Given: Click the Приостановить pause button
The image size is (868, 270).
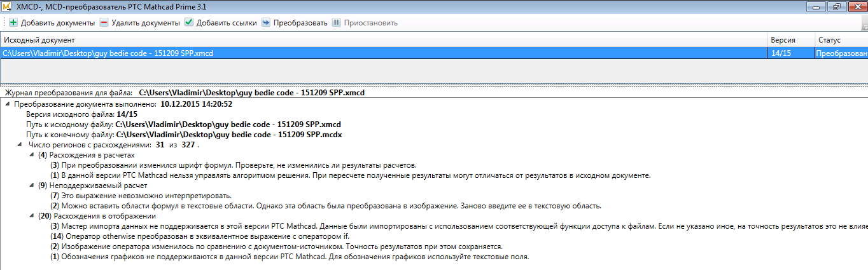Looking at the screenshot, I should (x=365, y=23).
